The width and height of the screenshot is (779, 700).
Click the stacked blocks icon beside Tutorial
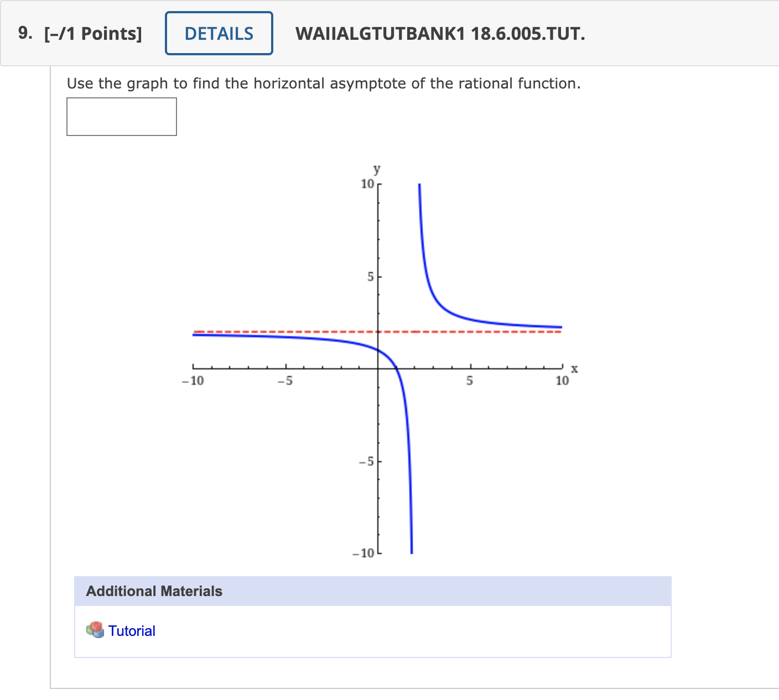95,630
